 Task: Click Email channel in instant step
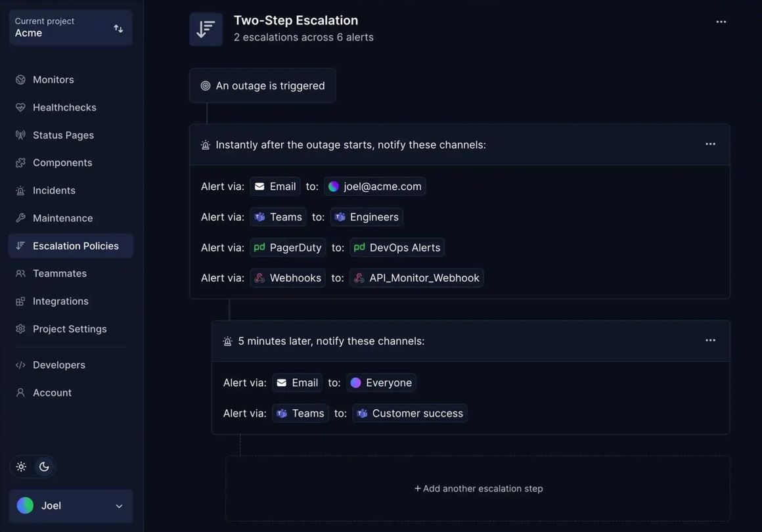tap(275, 187)
